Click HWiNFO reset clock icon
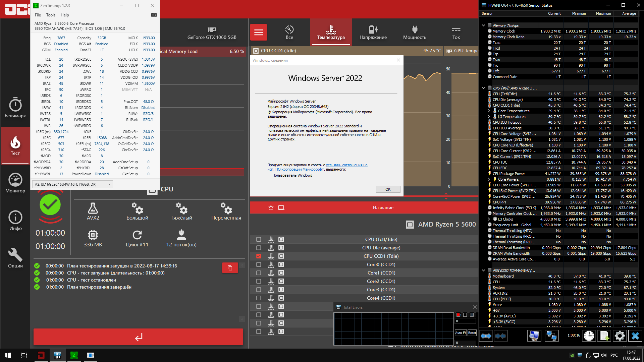Viewport: 644px width, 362px height. click(x=589, y=336)
